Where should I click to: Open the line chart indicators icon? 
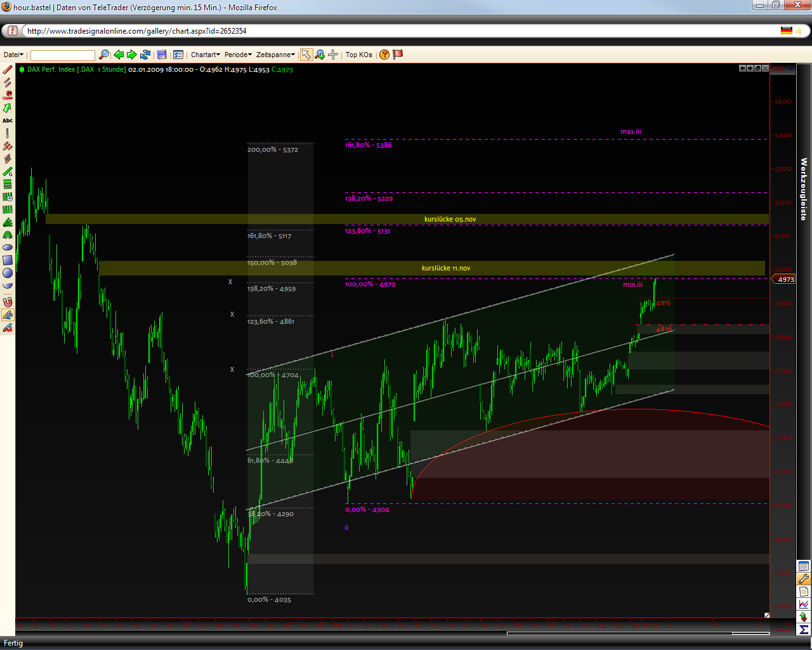click(804, 604)
